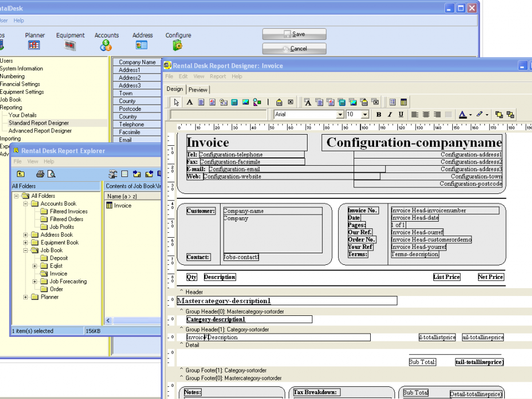Open the Planner module icon
This screenshot has width=532, height=399.
[34, 45]
